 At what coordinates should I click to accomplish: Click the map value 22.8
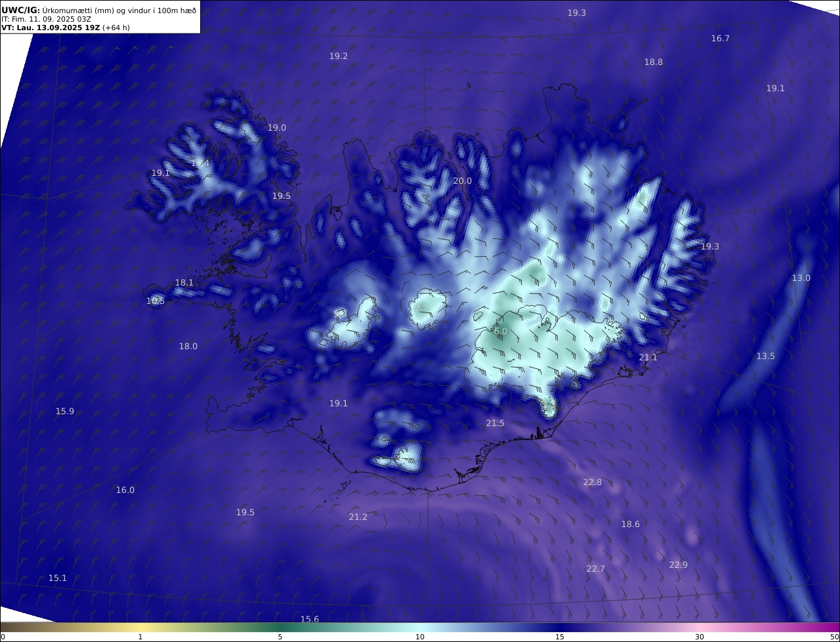(593, 482)
